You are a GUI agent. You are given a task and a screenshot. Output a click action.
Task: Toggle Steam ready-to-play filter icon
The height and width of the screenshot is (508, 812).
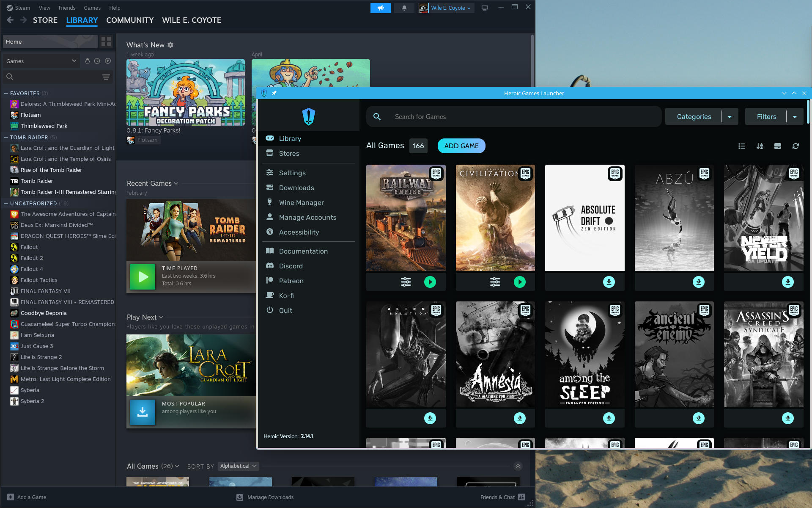click(108, 61)
